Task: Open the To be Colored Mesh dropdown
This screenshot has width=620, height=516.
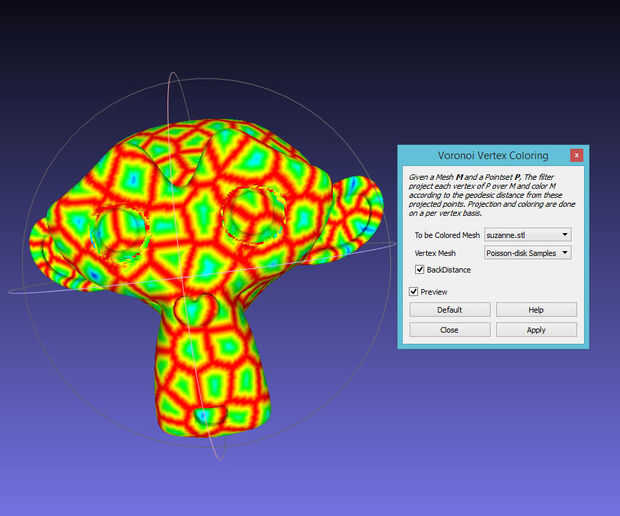Action: pyautogui.click(x=528, y=235)
